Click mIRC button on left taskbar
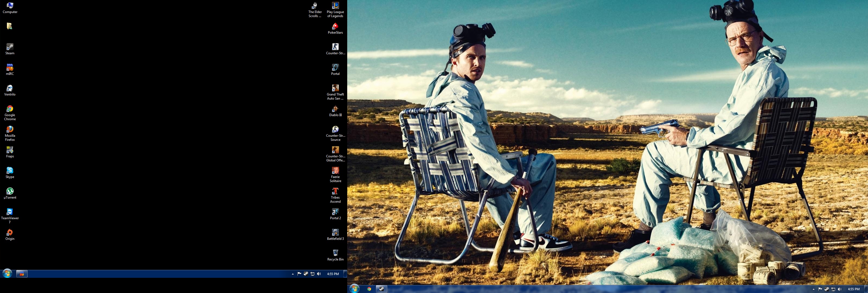The height and width of the screenshot is (293, 868). (22, 274)
